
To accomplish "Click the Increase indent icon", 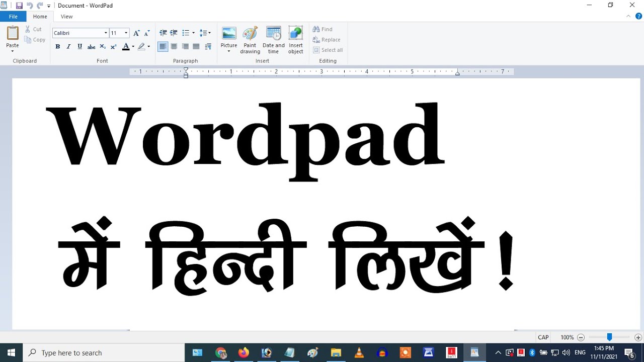I will click(174, 33).
